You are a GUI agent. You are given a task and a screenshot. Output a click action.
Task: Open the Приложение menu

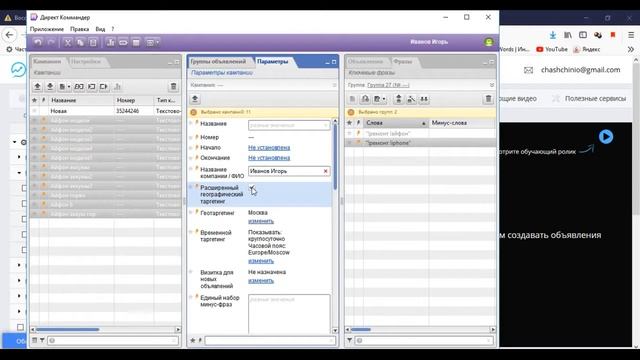[47, 29]
